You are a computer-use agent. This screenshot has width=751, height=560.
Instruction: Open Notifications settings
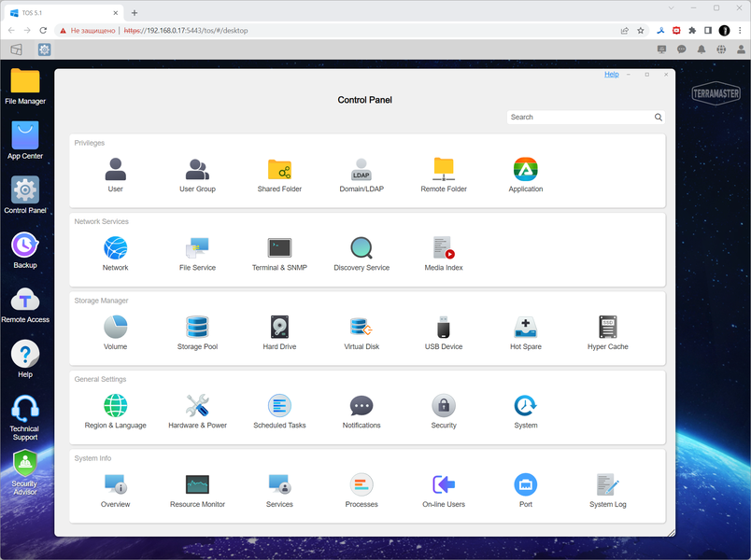[361, 412]
